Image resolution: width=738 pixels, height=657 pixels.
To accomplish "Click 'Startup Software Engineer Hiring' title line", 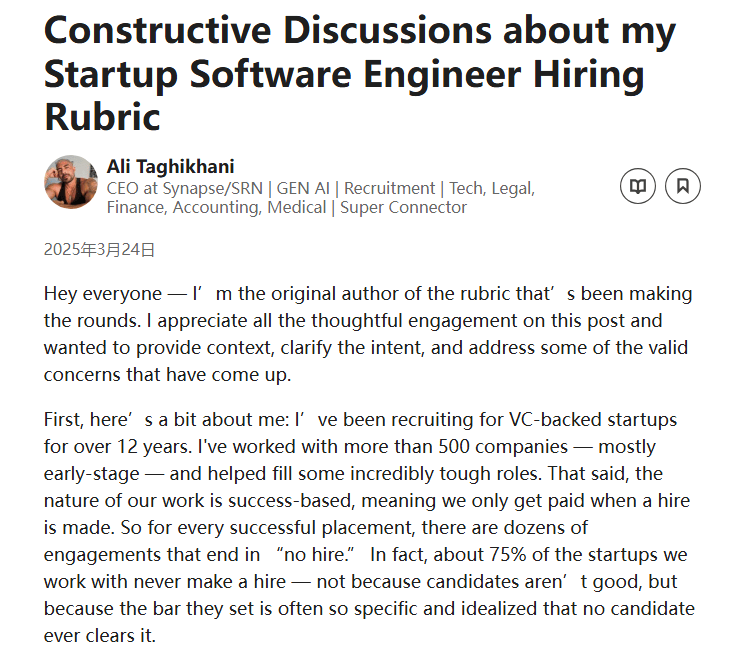I will tap(344, 74).
